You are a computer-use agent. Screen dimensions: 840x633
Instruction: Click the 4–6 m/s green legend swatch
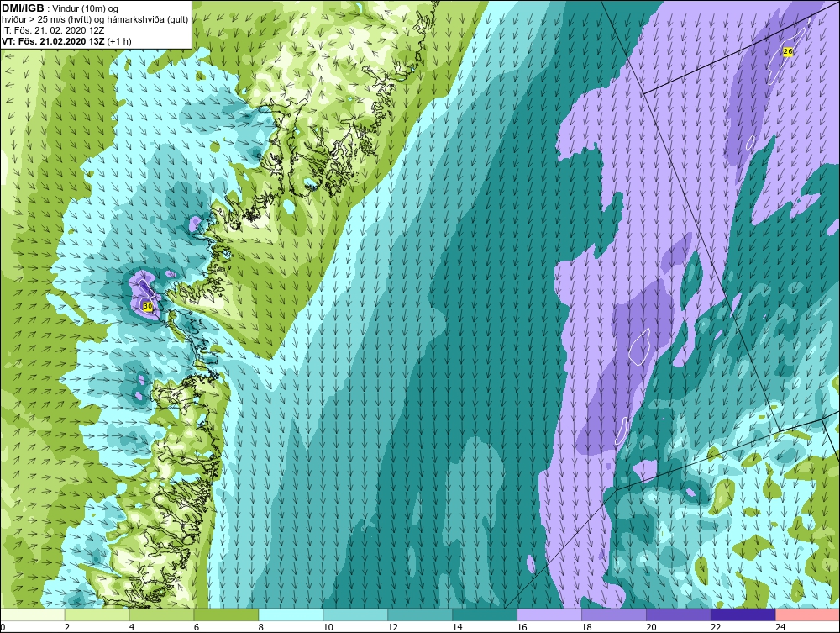pyautogui.click(x=162, y=615)
